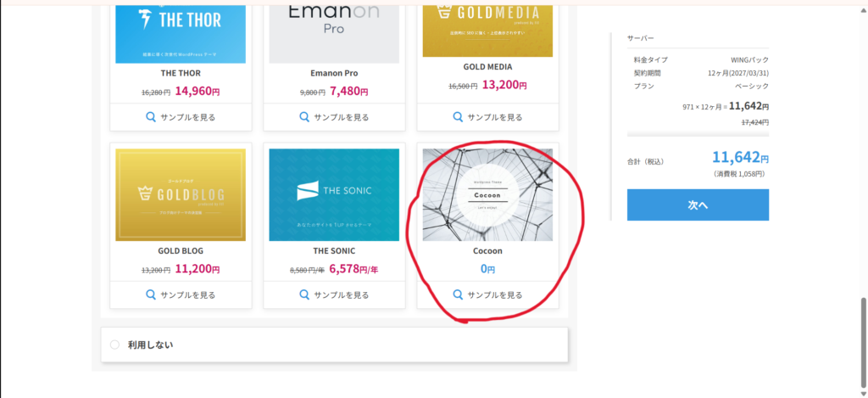Choose the Emanon Pro theme image

click(x=334, y=31)
